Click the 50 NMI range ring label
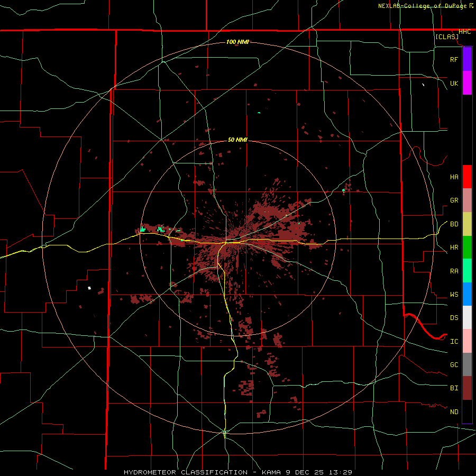This screenshot has height=476, width=476. tap(237, 140)
